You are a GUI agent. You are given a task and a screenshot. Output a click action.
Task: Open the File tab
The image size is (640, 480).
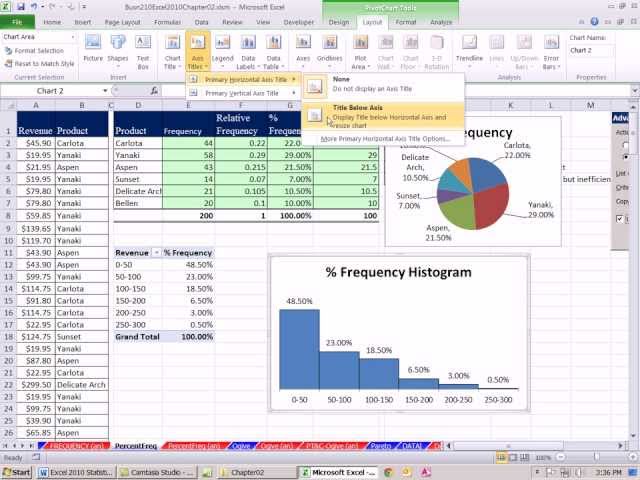[x=17, y=22]
